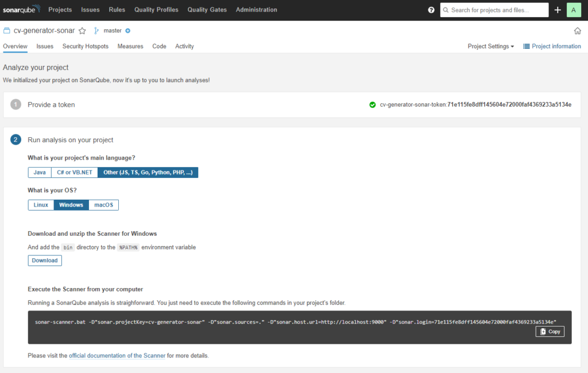The width and height of the screenshot is (588, 373).
Task: Select C# or VB.NET language option
Action: pyautogui.click(x=75, y=173)
